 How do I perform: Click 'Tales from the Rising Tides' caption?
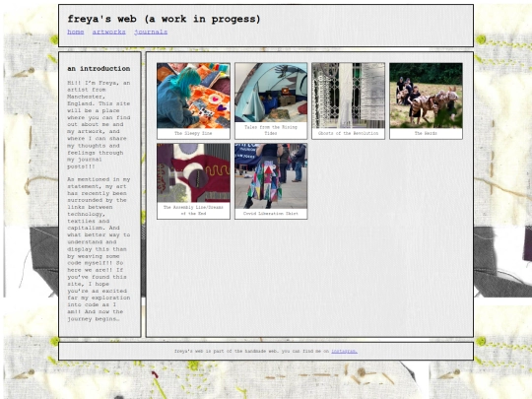pos(271,130)
